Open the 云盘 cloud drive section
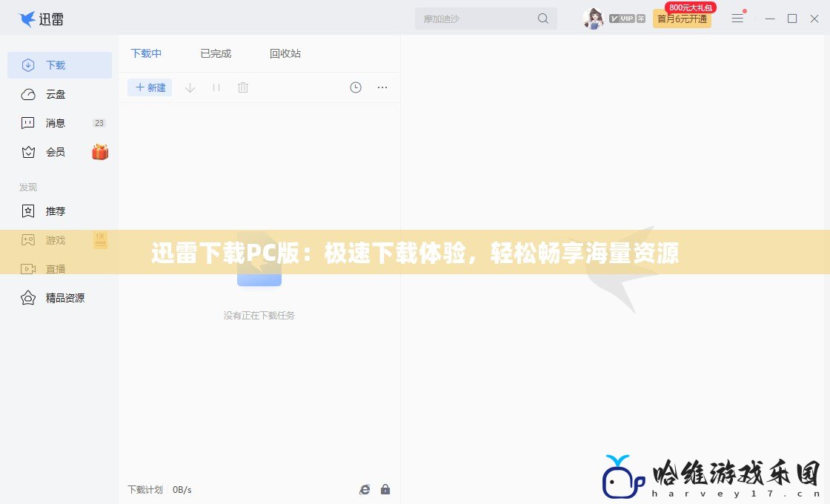The height and width of the screenshot is (504, 830). 60,94
